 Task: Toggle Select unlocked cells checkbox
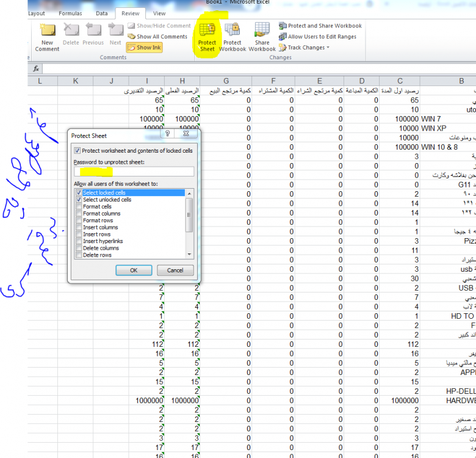point(79,200)
